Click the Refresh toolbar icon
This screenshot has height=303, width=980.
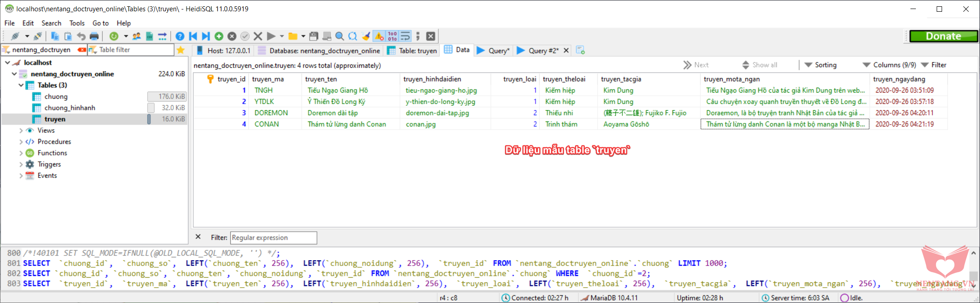click(114, 36)
